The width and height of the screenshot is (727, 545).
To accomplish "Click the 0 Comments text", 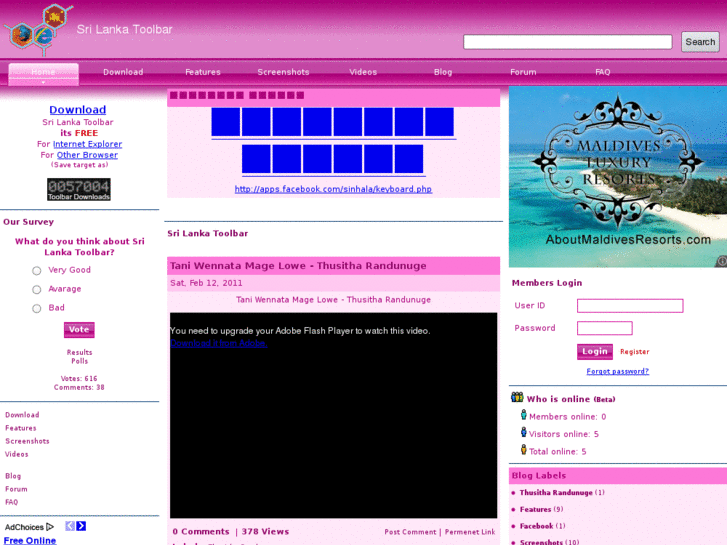I will (x=201, y=532).
